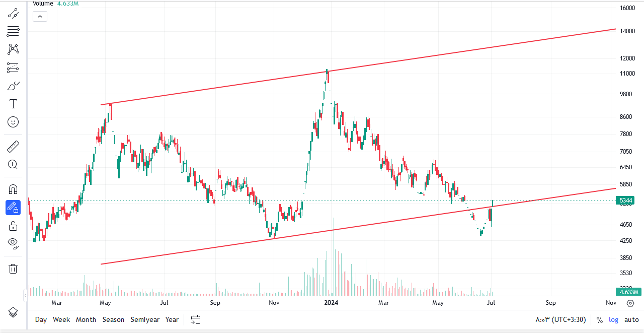
Task: Click the 7050 price axis label
Action: (x=627, y=151)
